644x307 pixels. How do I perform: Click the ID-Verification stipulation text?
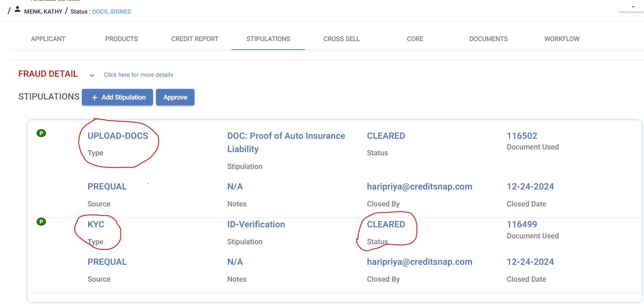256,224
